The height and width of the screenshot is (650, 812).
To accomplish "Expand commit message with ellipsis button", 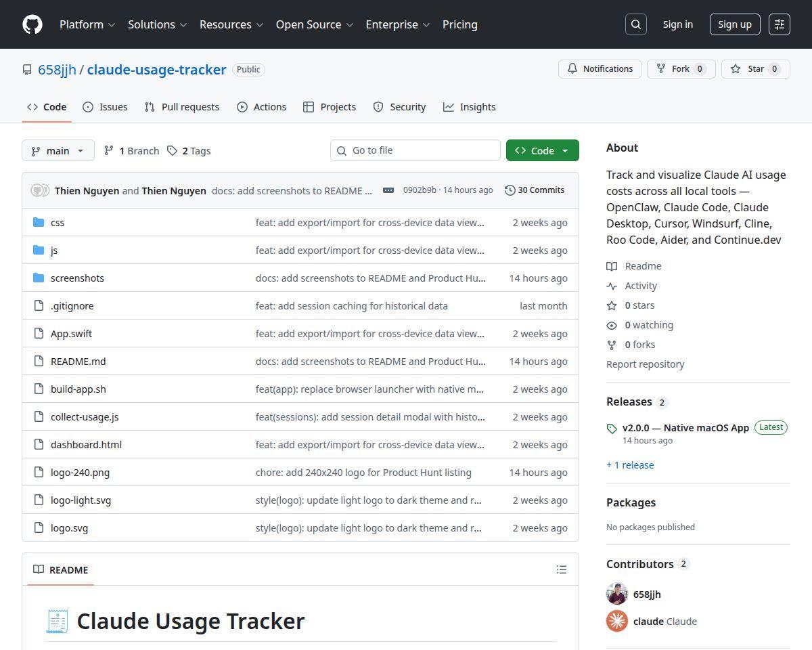I will click(388, 190).
